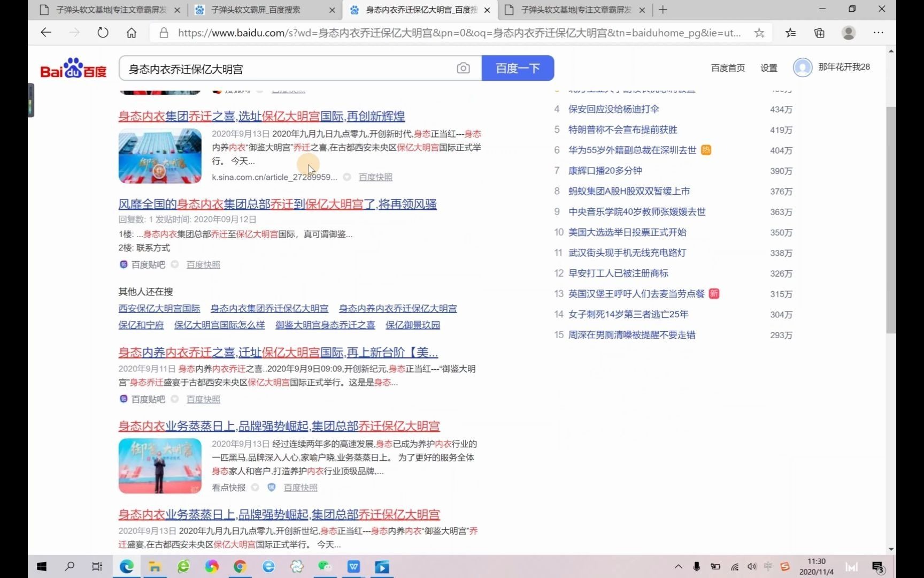This screenshot has width=924, height=578.
Task: Open related search 御鉴大明宫身态乔迁之喜
Action: click(x=325, y=325)
